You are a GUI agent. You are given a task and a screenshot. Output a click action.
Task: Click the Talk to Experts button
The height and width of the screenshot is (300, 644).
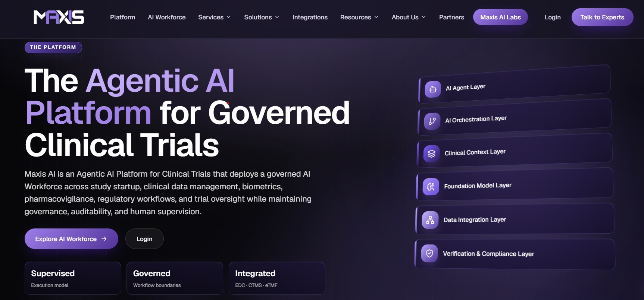[x=602, y=17]
